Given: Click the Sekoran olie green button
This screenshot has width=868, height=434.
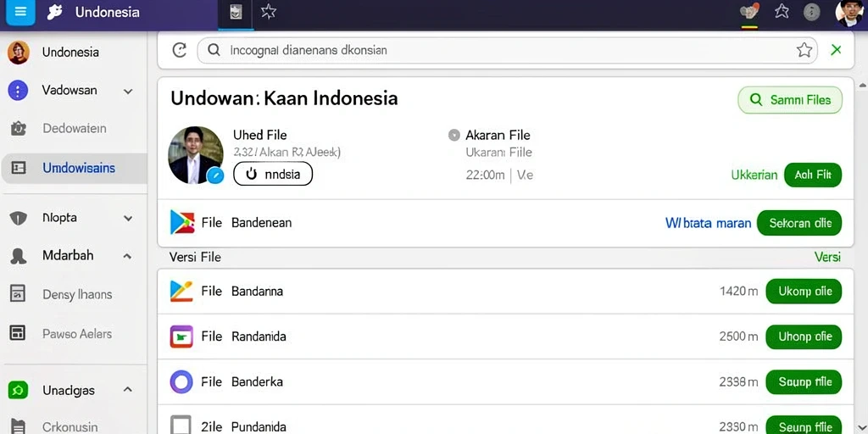Looking at the screenshot, I should 798,223.
